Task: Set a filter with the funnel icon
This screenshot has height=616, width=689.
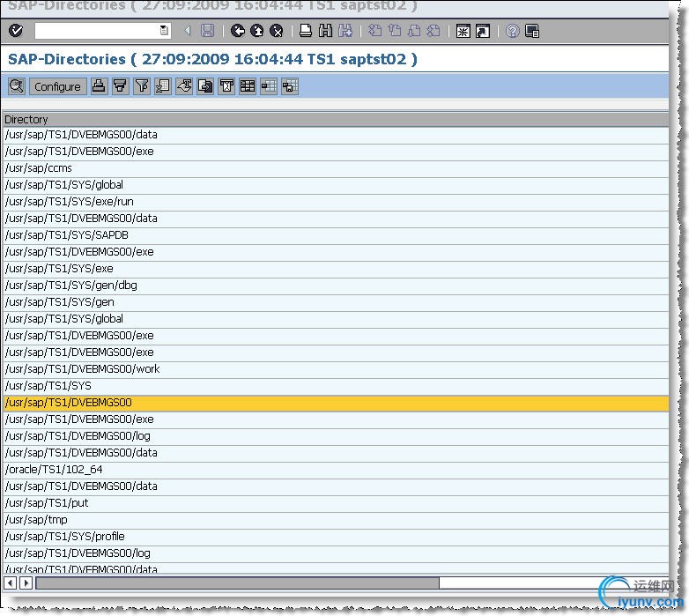Action: click(142, 86)
